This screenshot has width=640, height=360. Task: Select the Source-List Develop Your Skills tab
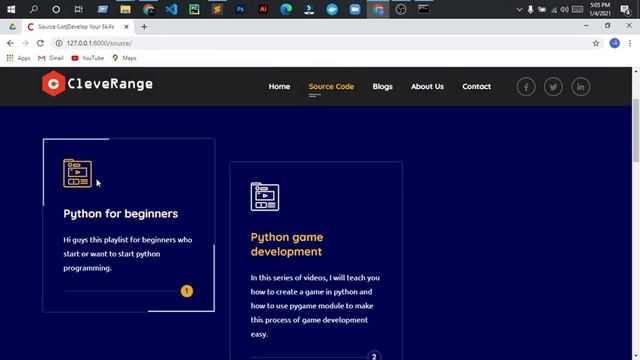click(x=76, y=27)
